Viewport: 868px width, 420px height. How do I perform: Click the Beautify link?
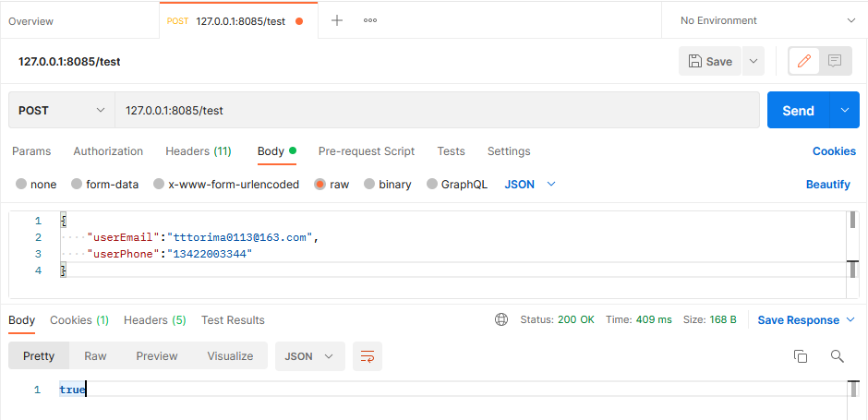pyautogui.click(x=828, y=185)
